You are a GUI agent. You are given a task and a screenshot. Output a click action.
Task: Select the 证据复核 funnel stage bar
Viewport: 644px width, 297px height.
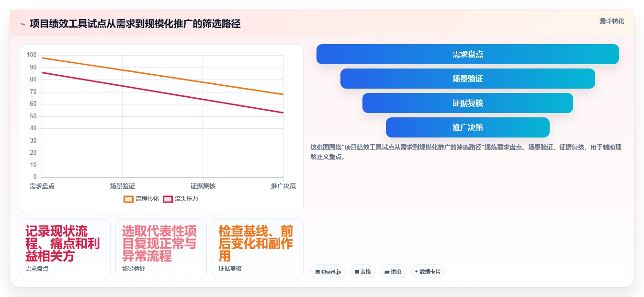pos(467,103)
